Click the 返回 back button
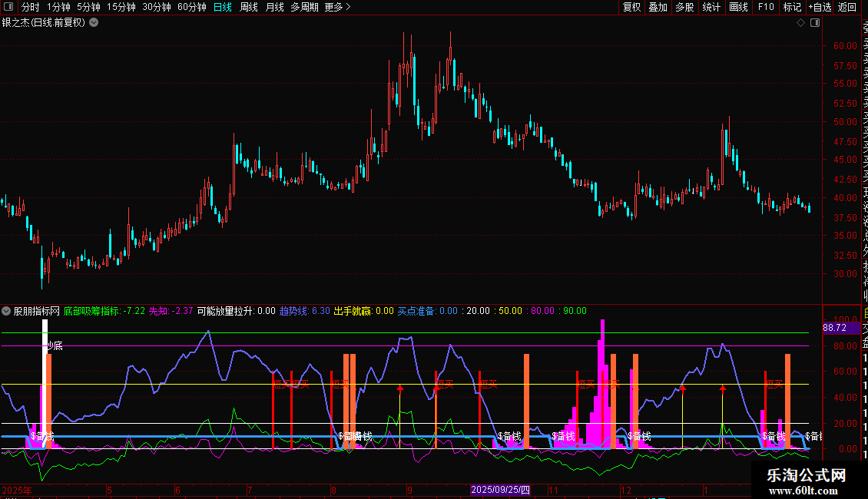The height and width of the screenshot is (499, 868). pos(847,8)
